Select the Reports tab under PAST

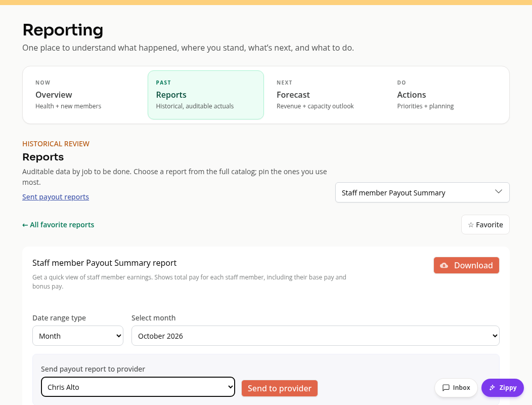click(x=206, y=95)
